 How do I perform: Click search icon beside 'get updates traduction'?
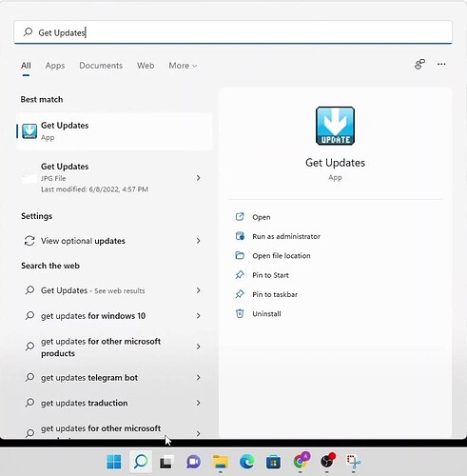(x=29, y=403)
